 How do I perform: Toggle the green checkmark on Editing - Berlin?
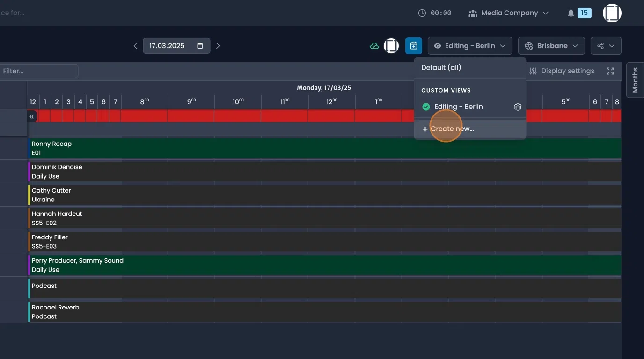tap(426, 107)
